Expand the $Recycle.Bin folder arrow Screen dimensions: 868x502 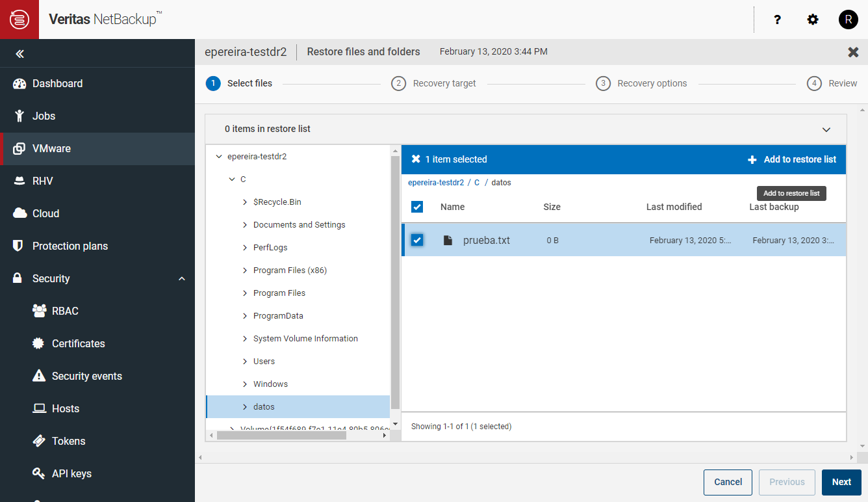click(x=245, y=202)
